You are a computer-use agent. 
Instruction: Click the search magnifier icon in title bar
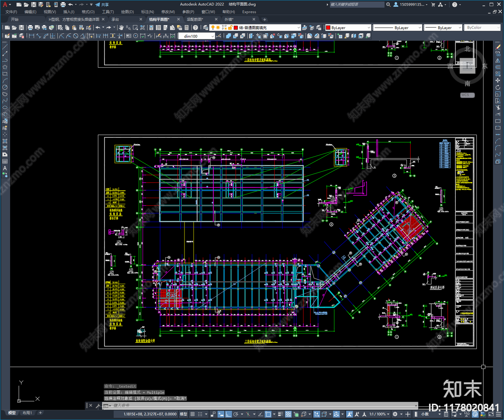click(388, 4)
